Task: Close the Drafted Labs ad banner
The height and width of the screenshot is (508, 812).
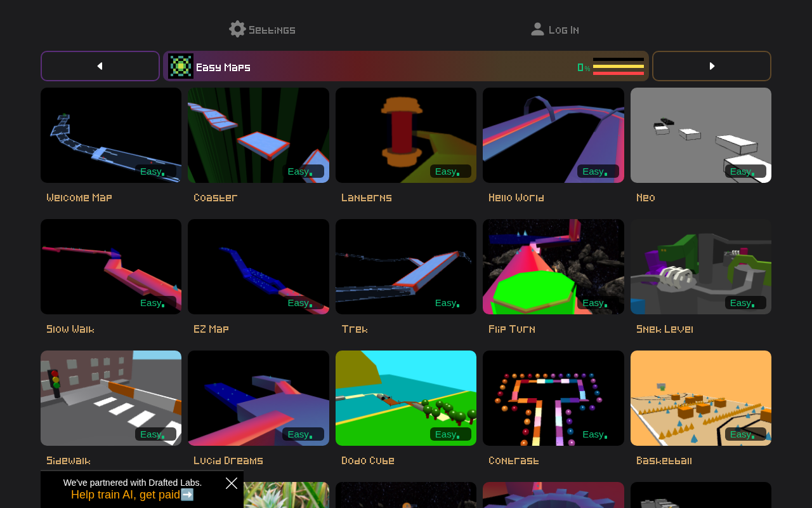Action: pos(232,483)
